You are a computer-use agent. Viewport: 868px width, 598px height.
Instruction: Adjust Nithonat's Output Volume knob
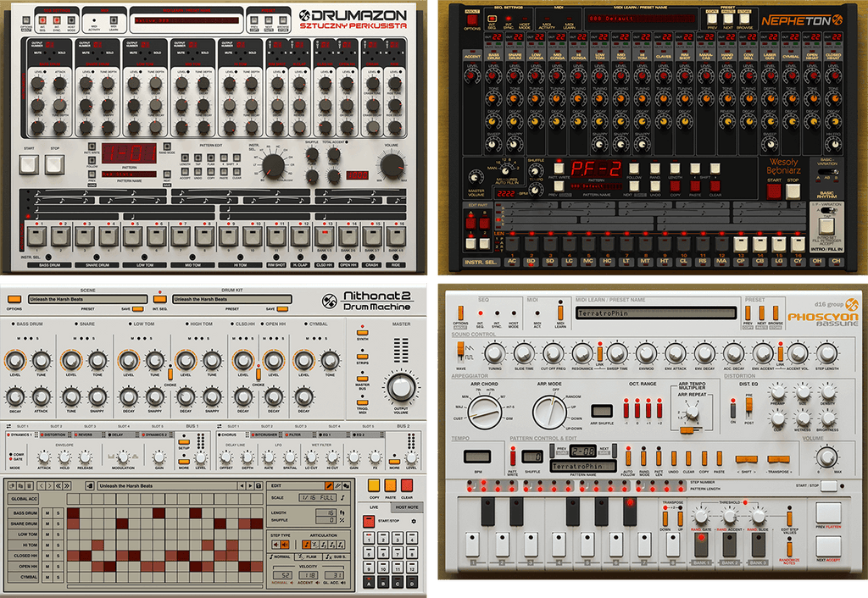point(401,387)
